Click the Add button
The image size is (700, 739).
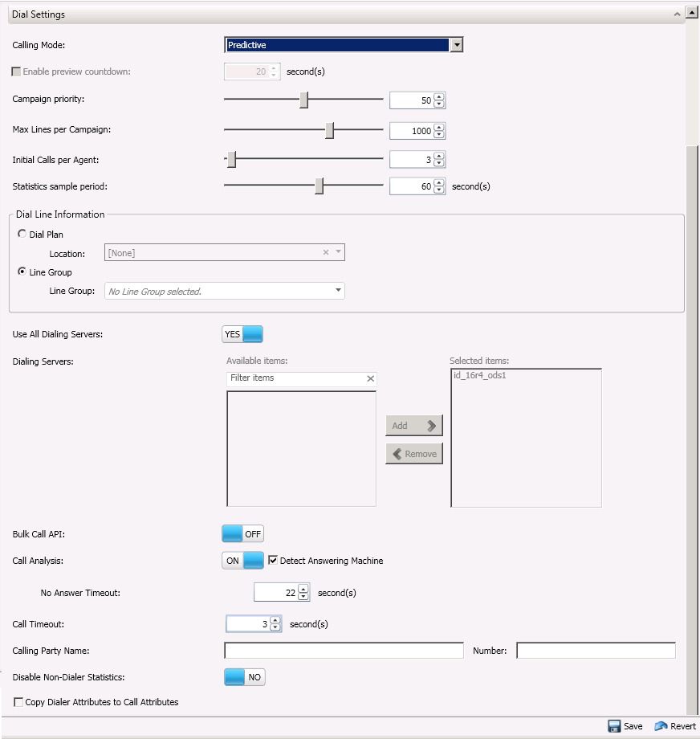(x=414, y=426)
